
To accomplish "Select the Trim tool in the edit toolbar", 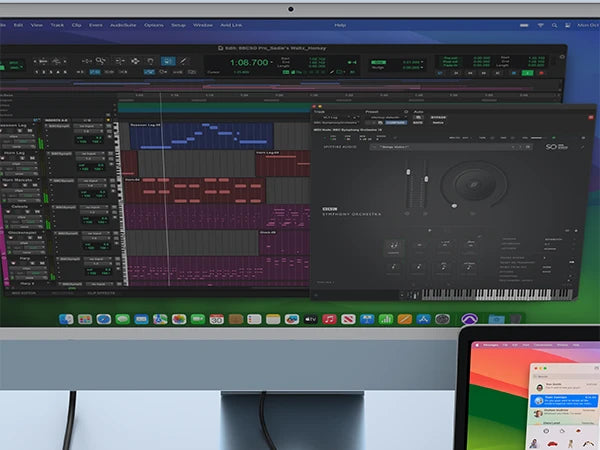I will pyautogui.click(x=120, y=61).
